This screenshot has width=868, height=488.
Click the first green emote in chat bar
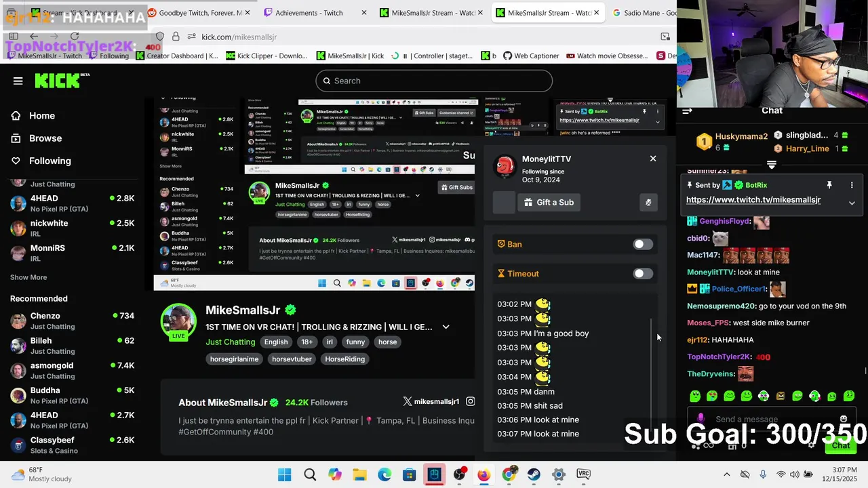pos(695,396)
